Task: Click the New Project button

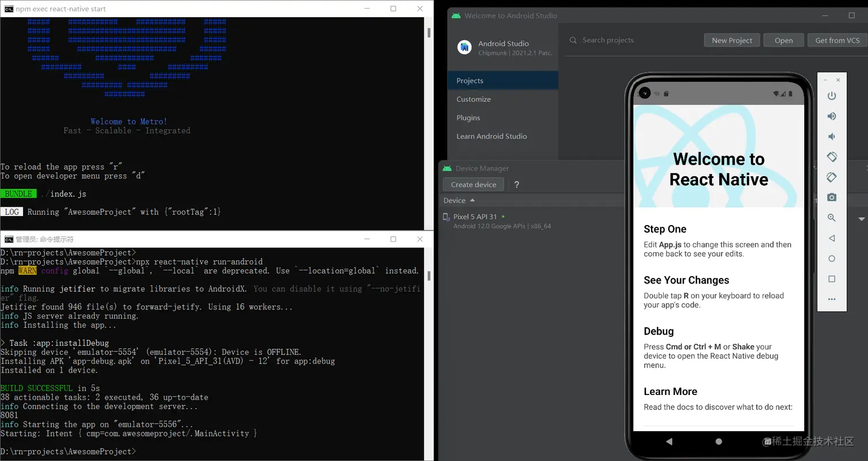Action: (x=732, y=40)
